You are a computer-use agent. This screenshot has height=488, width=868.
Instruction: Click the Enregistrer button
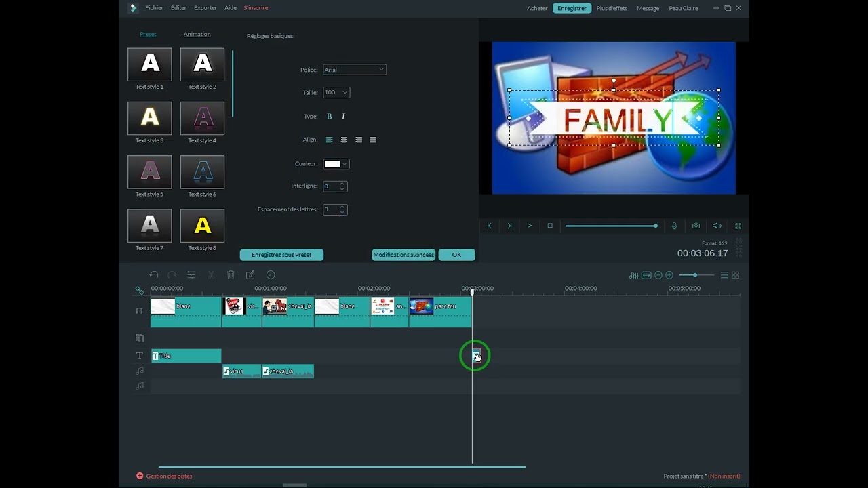pos(572,8)
